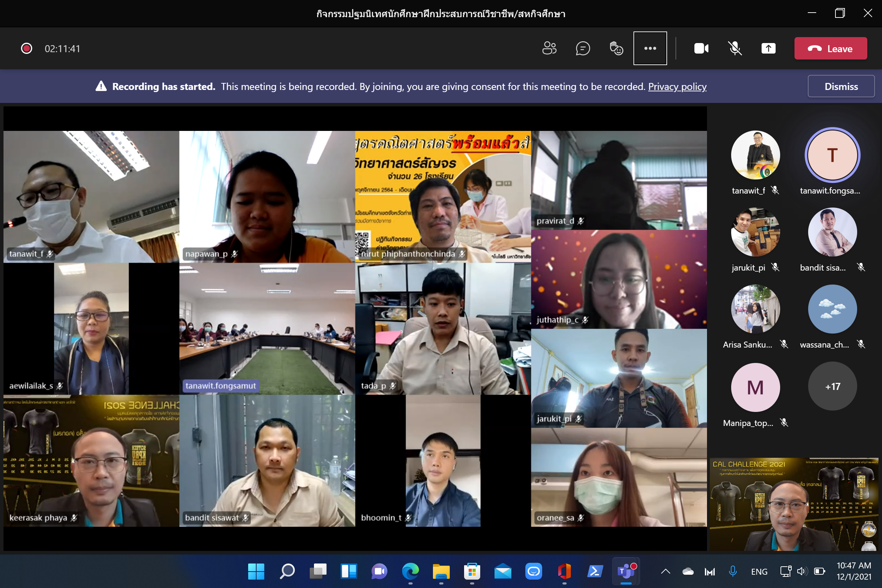Click the recording indicator red dot
Image resolution: width=882 pixels, height=588 pixels.
[26, 48]
